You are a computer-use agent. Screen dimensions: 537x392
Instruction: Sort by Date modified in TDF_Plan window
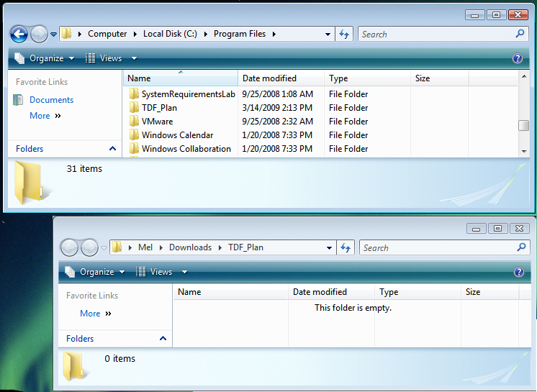pyautogui.click(x=332, y=292)
